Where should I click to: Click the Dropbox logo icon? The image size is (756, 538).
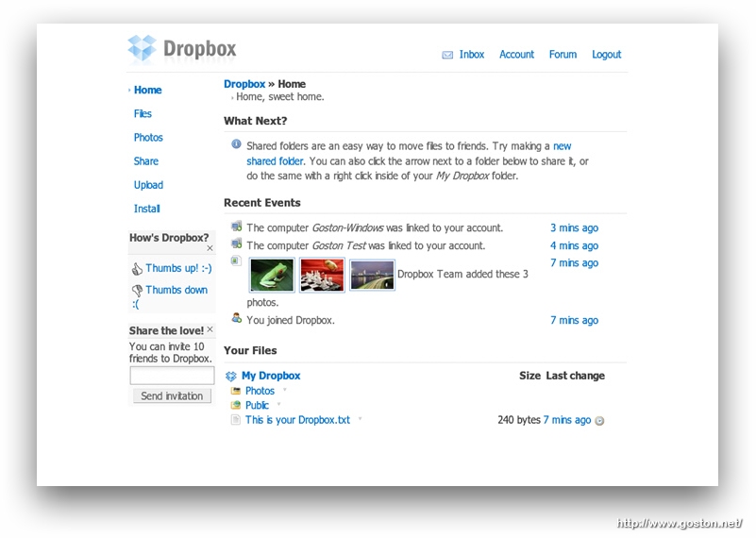143,48
